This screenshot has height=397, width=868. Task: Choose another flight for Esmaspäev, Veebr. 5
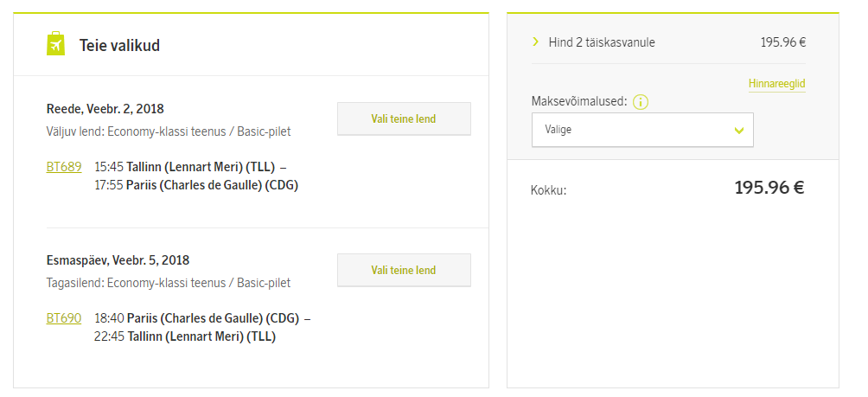tap(404, 270)
